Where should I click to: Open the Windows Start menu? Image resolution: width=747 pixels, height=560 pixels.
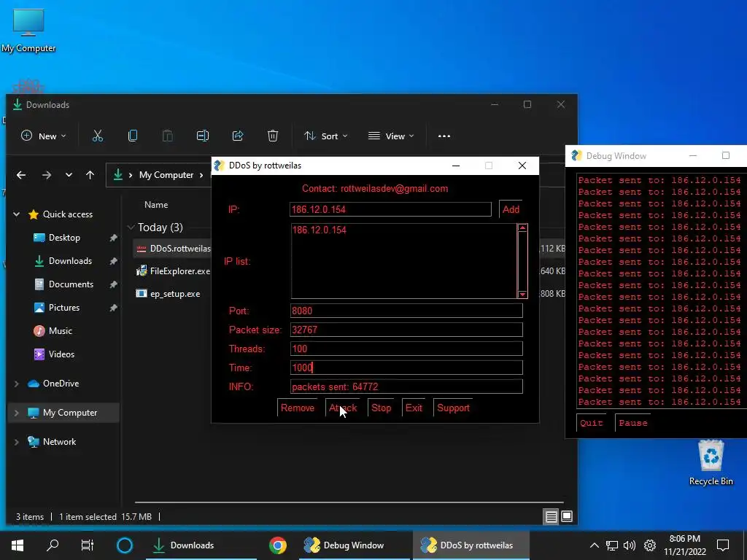click(18, 545)
